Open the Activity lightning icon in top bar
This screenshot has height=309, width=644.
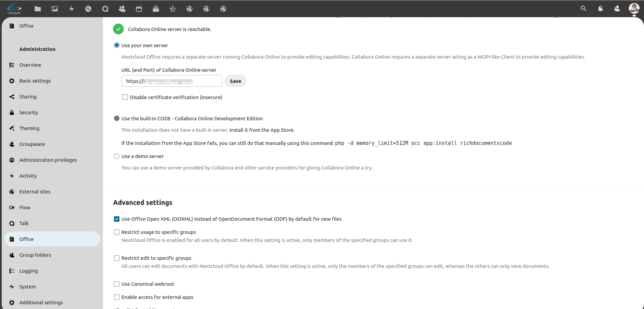72,9
